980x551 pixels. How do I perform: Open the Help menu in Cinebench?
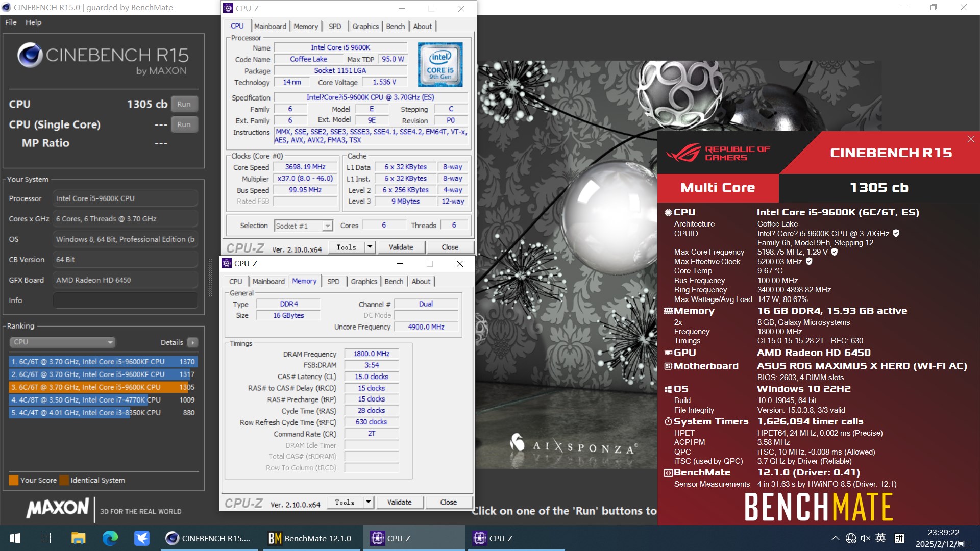pos(34,22)
